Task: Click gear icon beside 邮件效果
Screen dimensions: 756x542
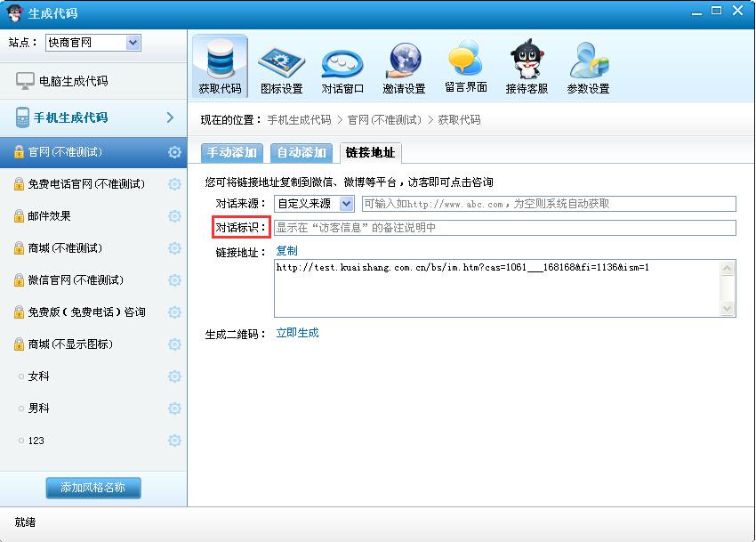Action: point(174,216)
